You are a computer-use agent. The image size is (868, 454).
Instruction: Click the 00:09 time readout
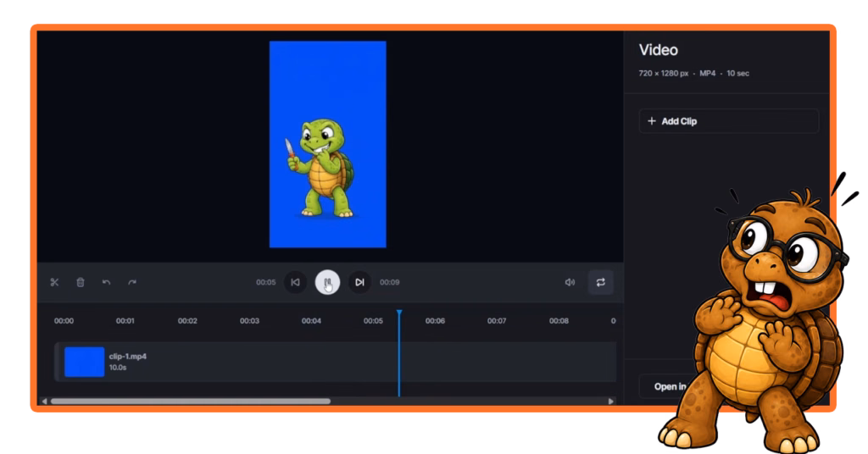389,282
